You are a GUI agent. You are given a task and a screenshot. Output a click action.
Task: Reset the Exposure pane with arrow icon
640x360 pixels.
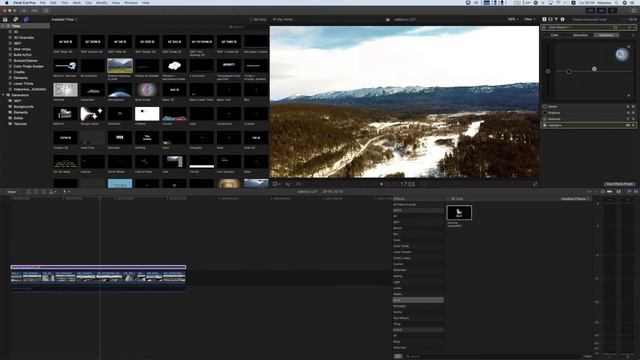coord(633,35)
